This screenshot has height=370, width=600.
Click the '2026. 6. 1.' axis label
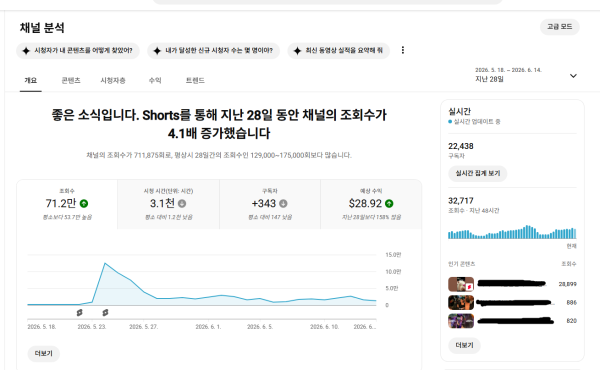(x=208, y=327)
